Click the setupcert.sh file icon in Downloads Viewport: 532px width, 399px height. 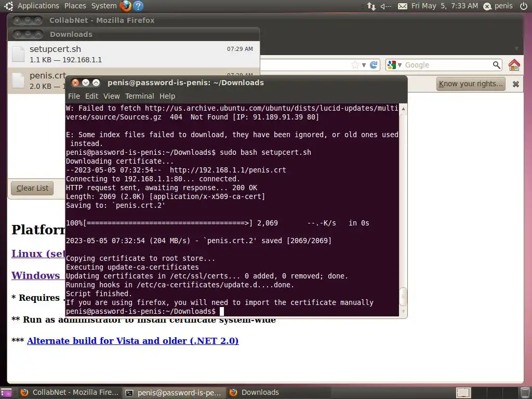click(x=18, y=54)
